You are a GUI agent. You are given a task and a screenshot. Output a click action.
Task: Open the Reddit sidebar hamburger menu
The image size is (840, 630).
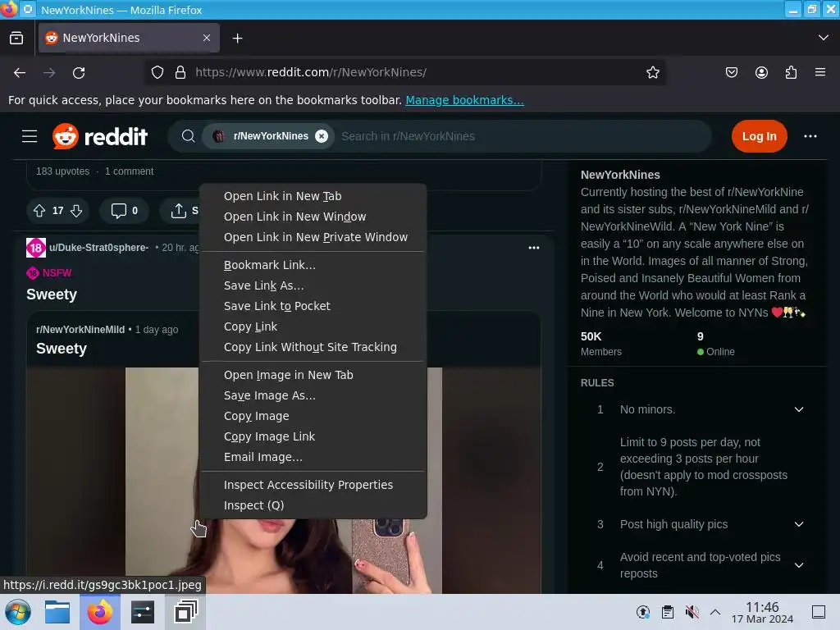pyautogui.click(x=30, y=136)
